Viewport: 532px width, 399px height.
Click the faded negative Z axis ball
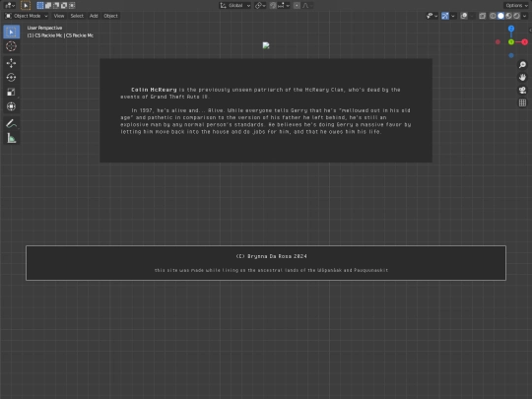(x=511, y=55)
